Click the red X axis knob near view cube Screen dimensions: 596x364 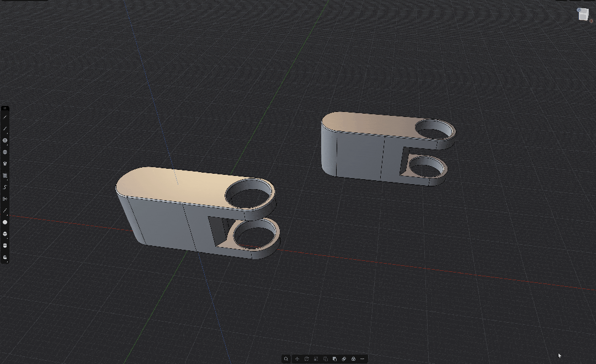pyautogui.click(x=591, y=21)
